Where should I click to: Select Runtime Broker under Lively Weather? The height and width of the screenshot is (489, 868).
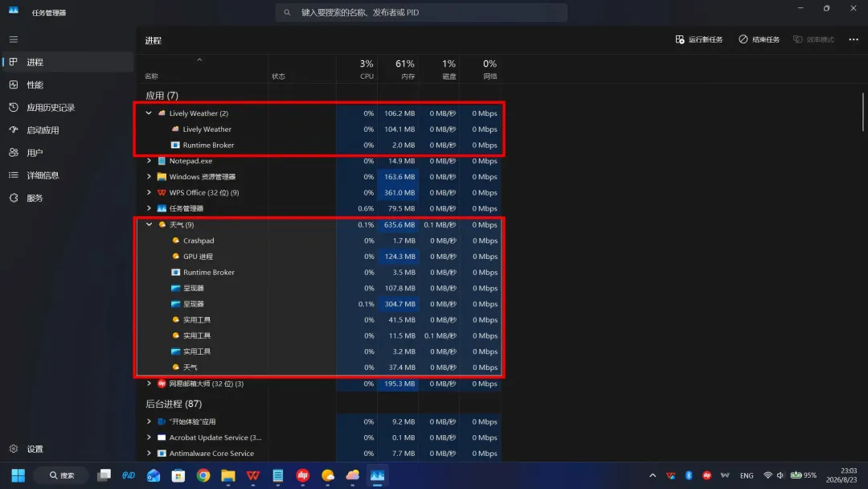(x=319, y=145)
